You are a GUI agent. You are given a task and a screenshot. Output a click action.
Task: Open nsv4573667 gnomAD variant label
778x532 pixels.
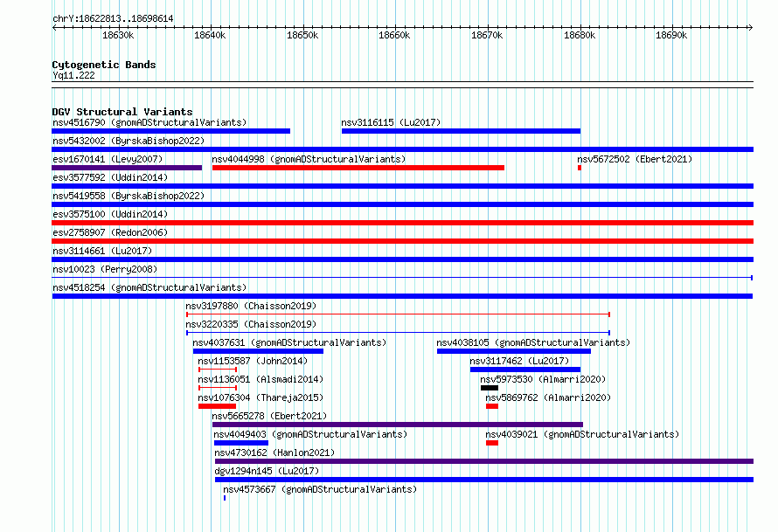pos(320,489)
